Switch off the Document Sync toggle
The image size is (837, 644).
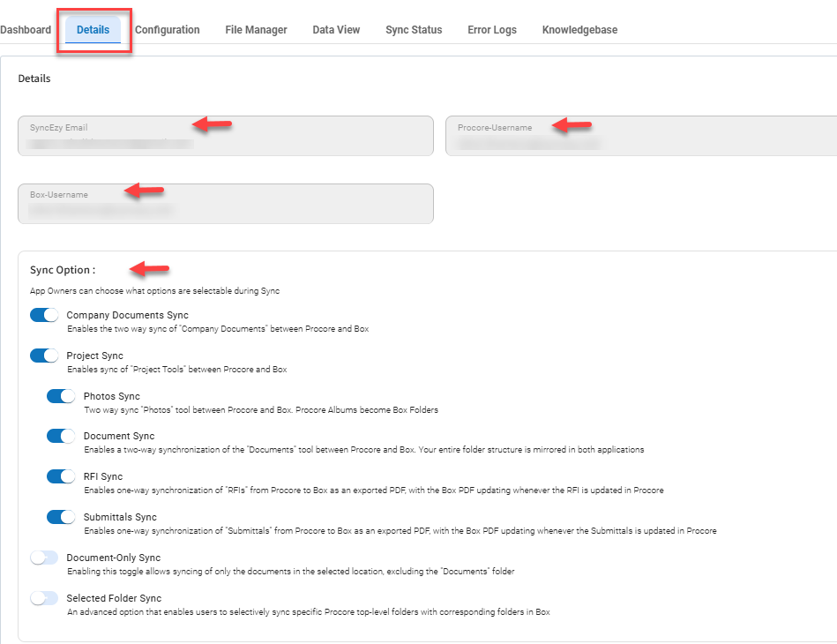coord(61,437)
